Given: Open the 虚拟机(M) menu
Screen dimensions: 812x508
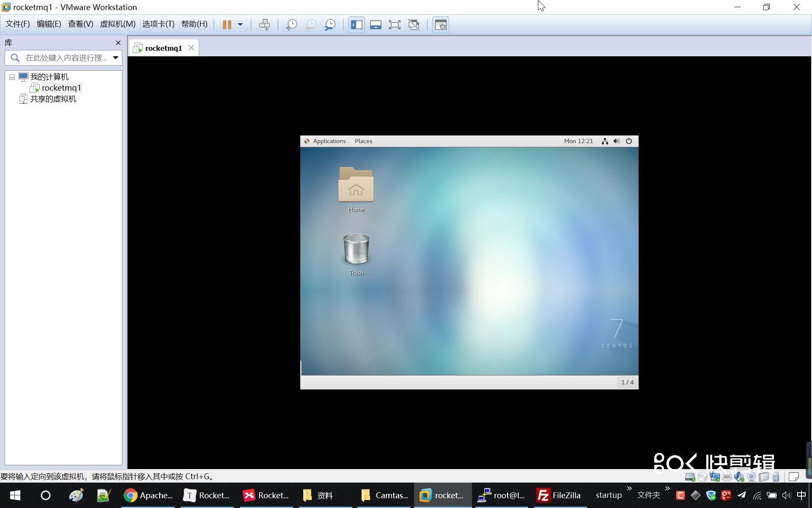Looking at the screenshot, I should point(118,24).
